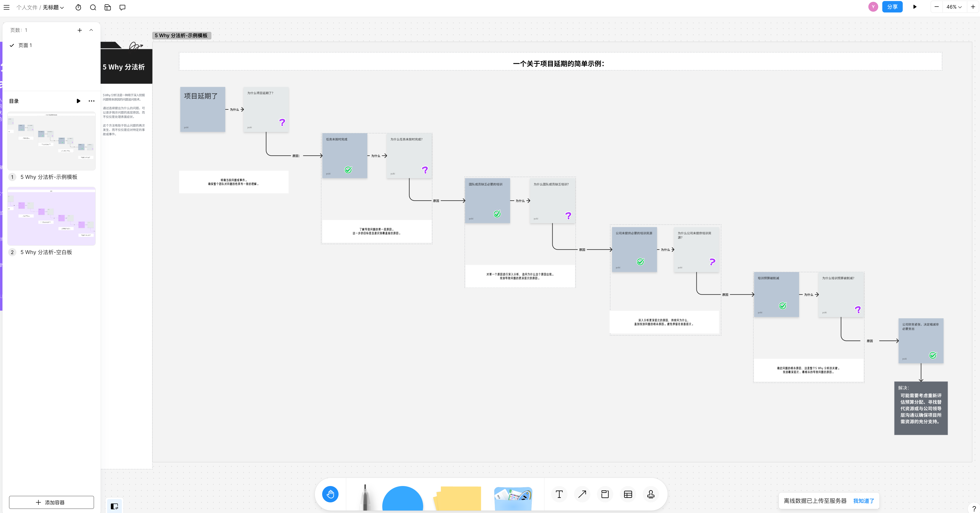Viewport: 980px width, 513px height.
Task: Open the stamp tool
Action: (x=650, y=494)
